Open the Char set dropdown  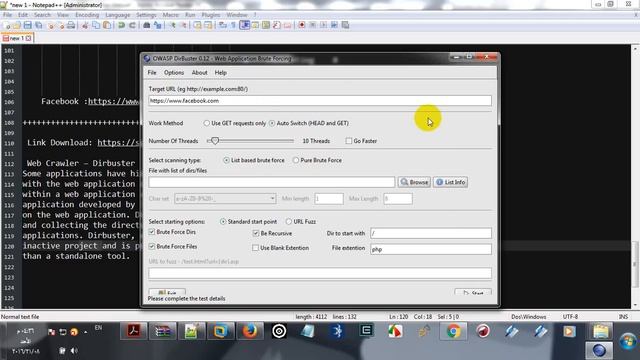(225, 199)
